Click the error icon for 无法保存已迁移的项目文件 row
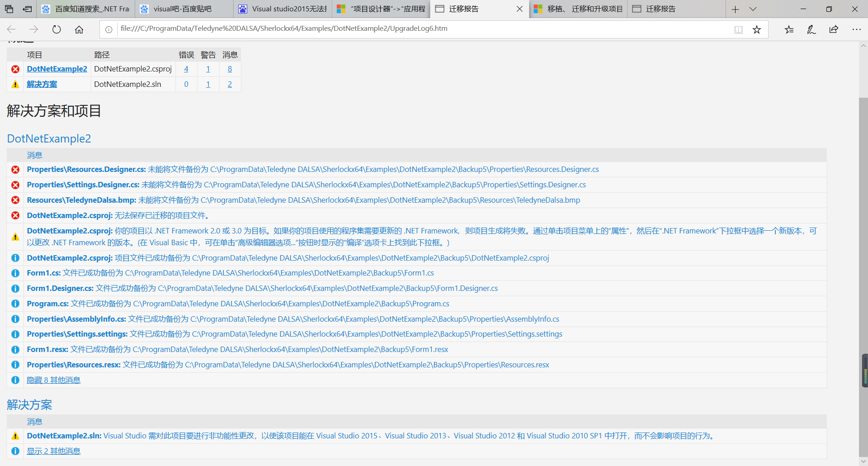The width and height of the screenshot is (868, 466). [x=15, y=215]
